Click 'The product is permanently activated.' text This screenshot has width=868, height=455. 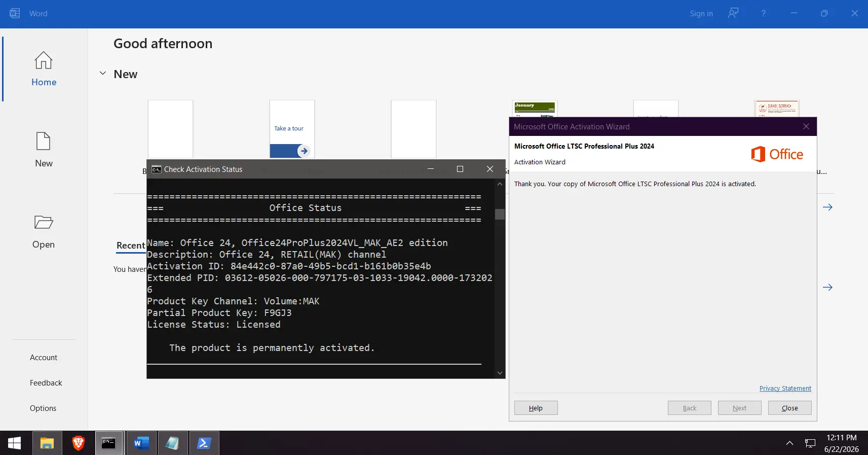(x=272, y=348)
